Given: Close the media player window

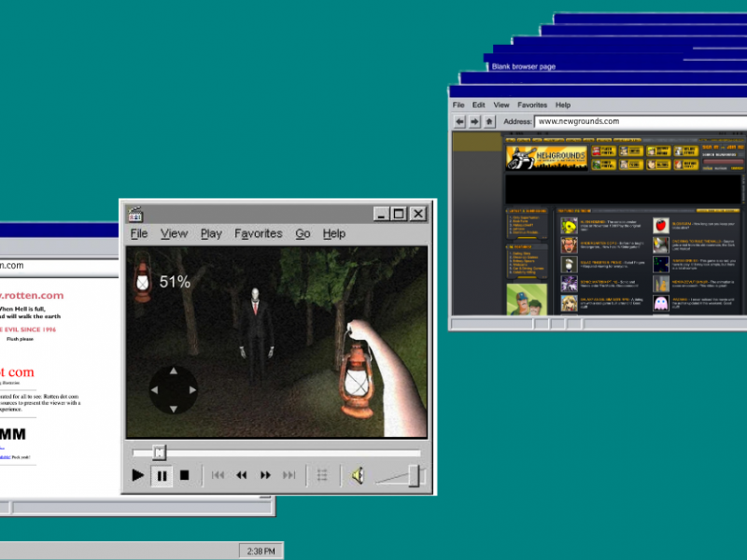Looking at the screenshot, I should [417, 214].
